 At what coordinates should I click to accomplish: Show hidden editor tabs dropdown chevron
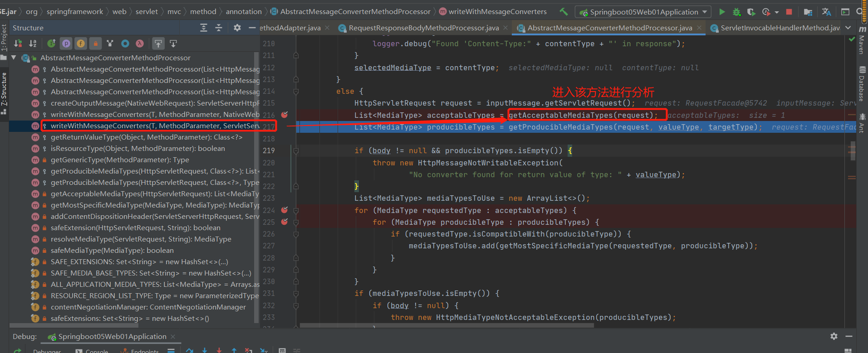click(x=848, y=28)
